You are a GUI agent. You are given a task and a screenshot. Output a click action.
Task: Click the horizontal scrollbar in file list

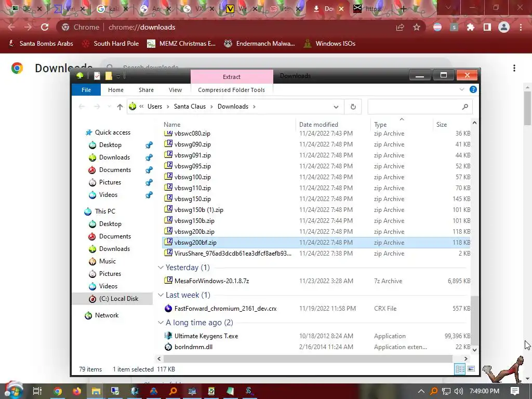click(x=308, y=358)
